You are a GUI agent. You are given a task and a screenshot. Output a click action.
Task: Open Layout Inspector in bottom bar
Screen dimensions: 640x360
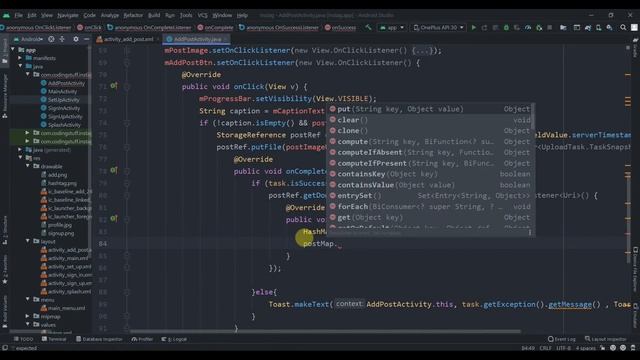tap(605, 339)
